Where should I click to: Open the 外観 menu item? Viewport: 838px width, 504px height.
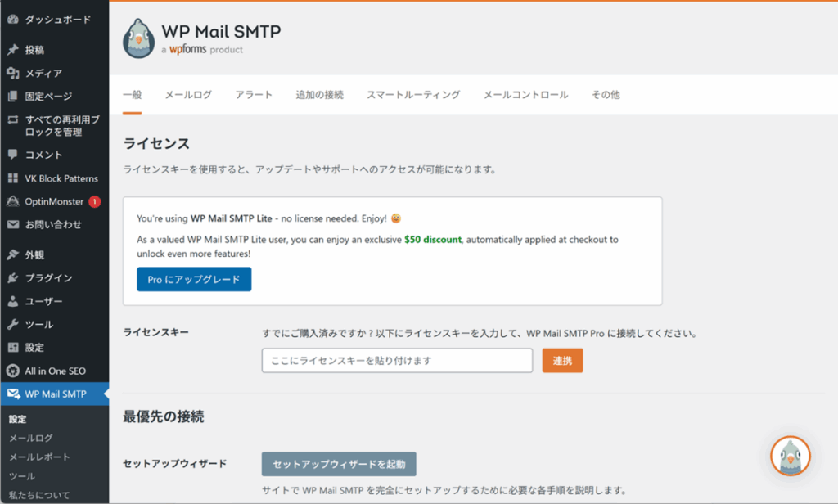34,255
